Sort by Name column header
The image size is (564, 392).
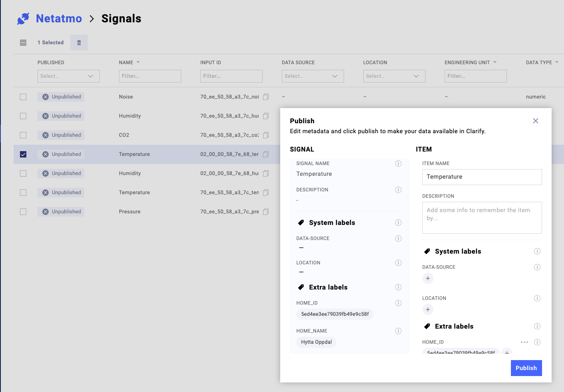tap(126, 63)
